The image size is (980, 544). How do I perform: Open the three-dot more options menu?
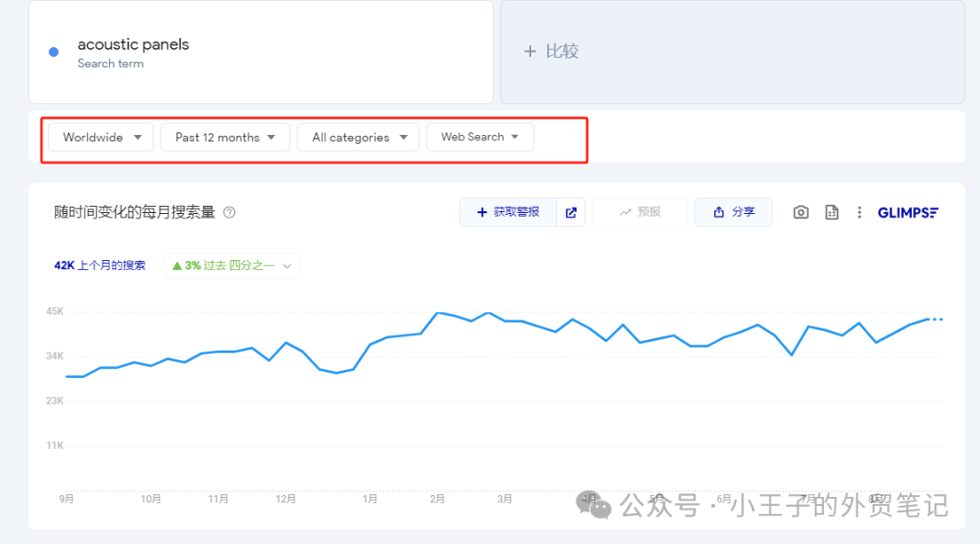point(859,212)
